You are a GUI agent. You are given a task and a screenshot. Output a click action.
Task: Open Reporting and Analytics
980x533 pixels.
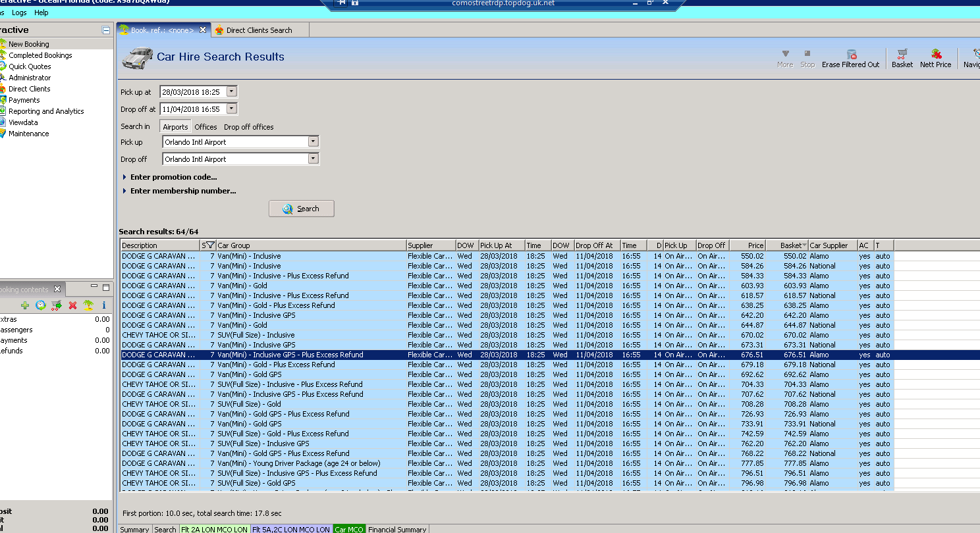(46, 111)
